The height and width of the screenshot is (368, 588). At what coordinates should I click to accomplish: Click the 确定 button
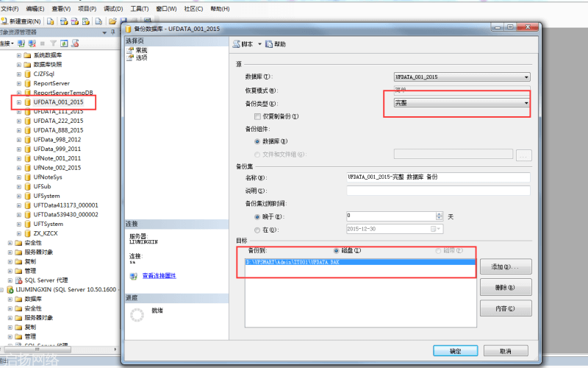(455, 351)
